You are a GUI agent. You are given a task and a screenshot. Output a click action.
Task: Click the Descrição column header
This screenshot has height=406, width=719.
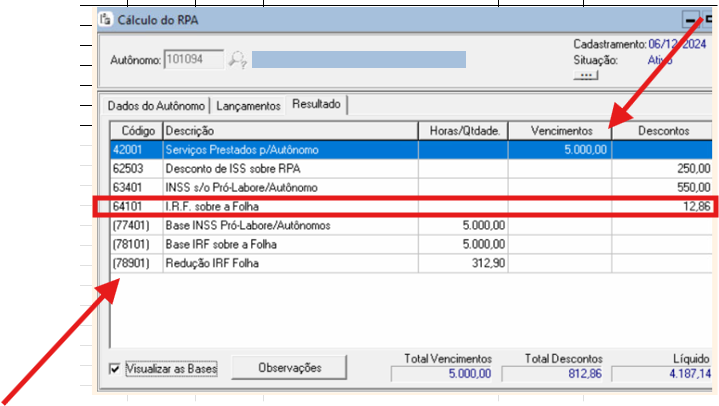[288, 130]
